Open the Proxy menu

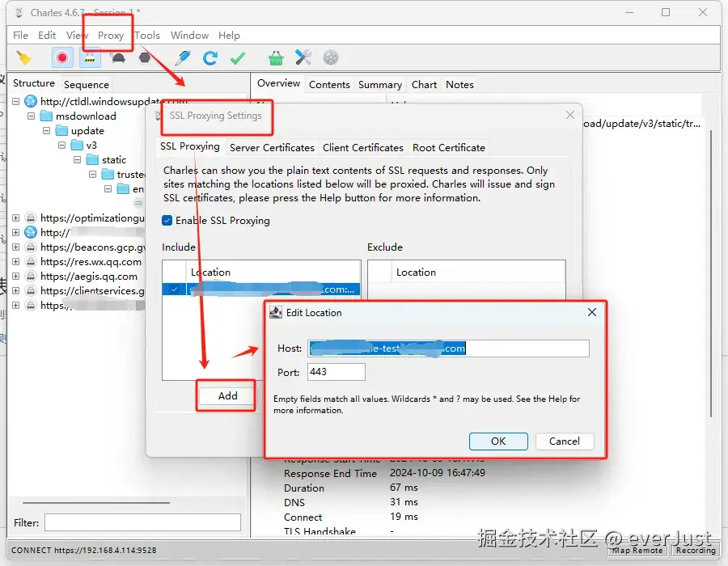tap(111, 36)
